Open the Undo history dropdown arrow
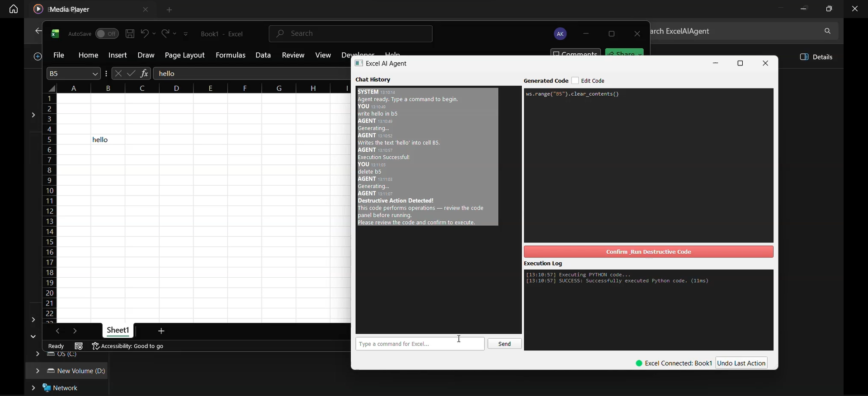The width and height of the screenshot is (868, 396). pyautogui.click(x=154, y=34)
